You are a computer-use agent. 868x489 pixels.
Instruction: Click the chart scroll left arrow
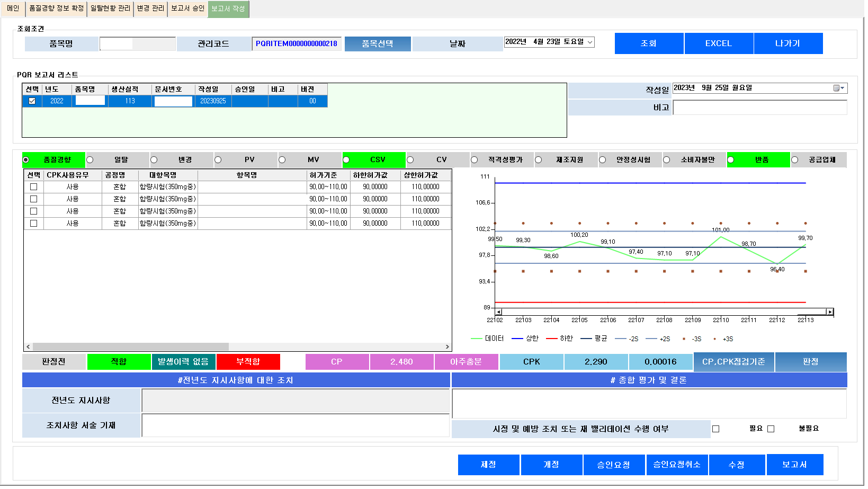(499, 312)
